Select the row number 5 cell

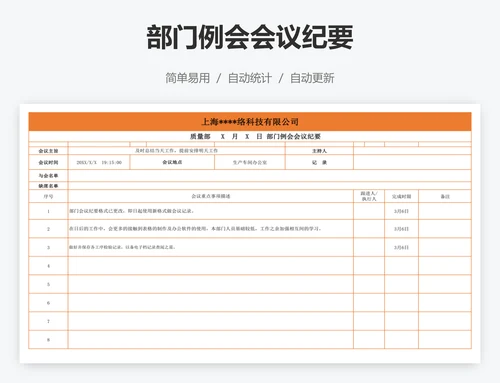pyautogui.click(x=48, y=284)
